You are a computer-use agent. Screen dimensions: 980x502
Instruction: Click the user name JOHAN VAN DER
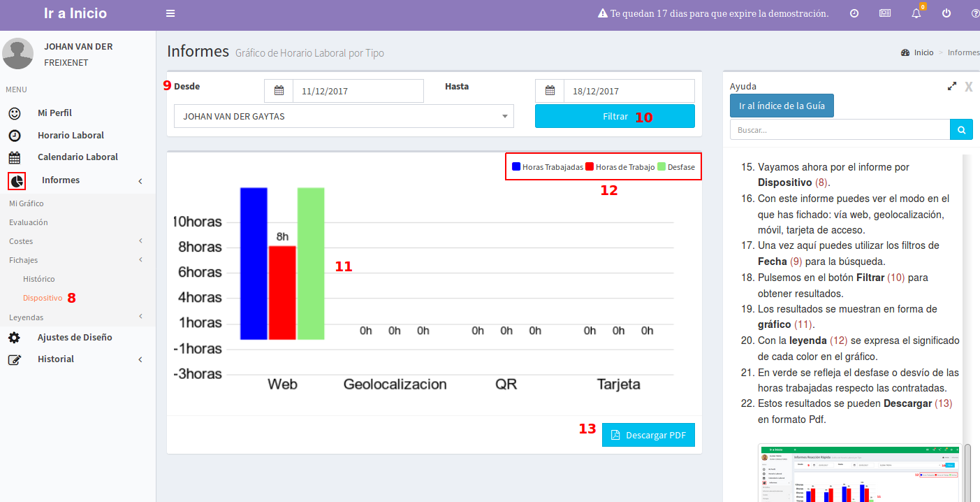click(78, 47)
